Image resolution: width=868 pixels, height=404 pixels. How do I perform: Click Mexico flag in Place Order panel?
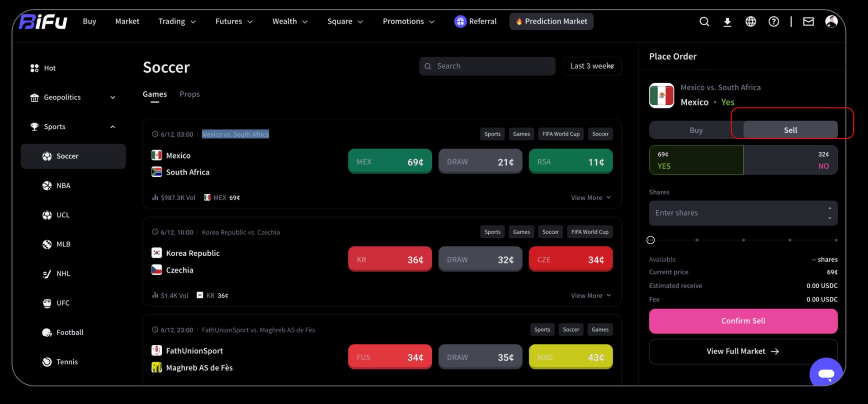pos(661,95)
